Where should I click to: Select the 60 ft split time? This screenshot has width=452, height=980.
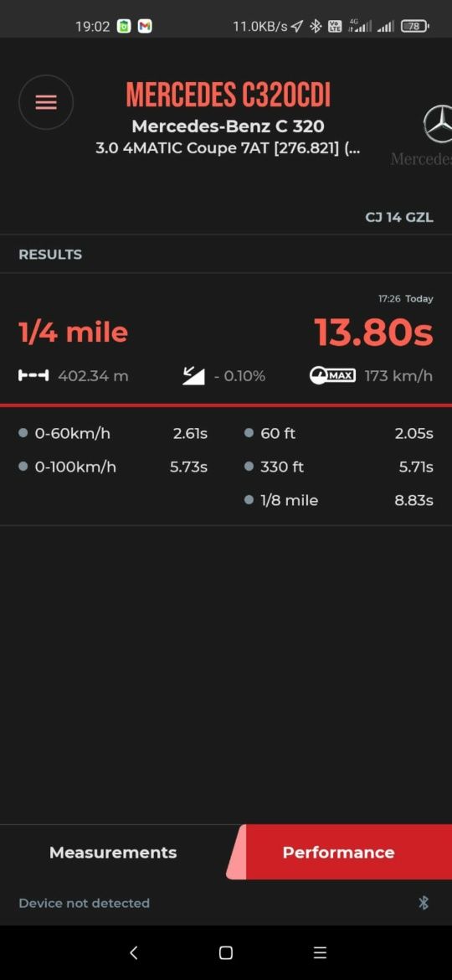pyautogui.click(x=338, y=433)
